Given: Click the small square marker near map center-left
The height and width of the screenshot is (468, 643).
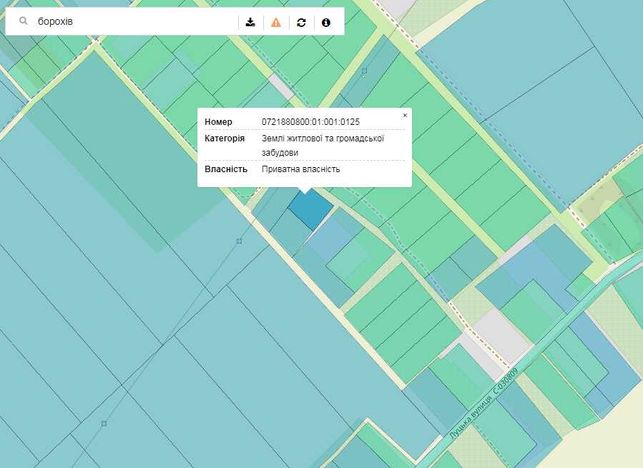Looking at the screenshot, I should click(x=239, y=241).
